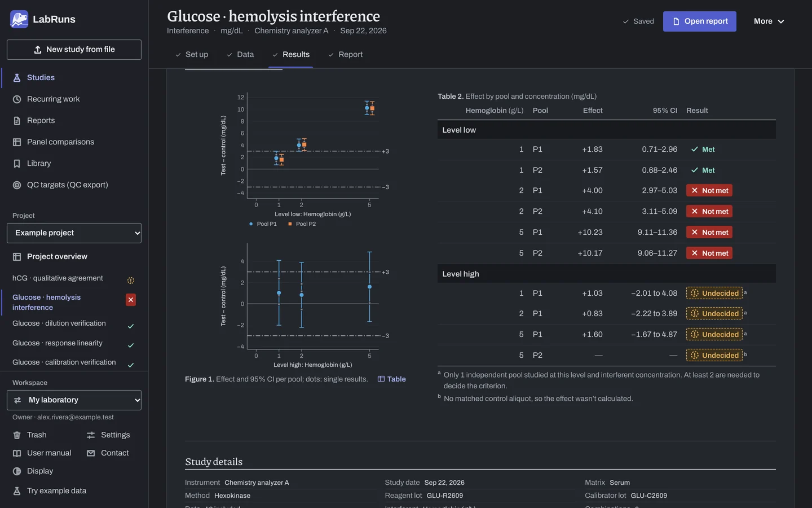Go to the Report tab
The width and height of the screenshot is (812, 508).
[345, 55]
